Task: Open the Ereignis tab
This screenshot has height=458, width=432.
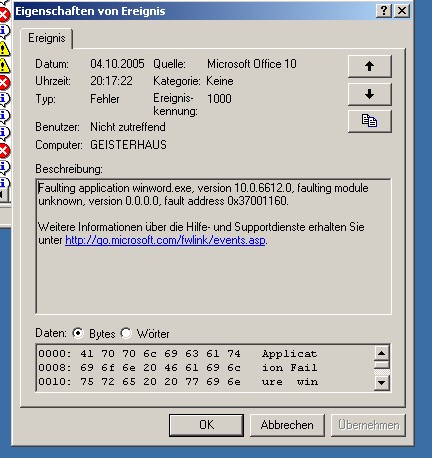Action: coord(47,38)
